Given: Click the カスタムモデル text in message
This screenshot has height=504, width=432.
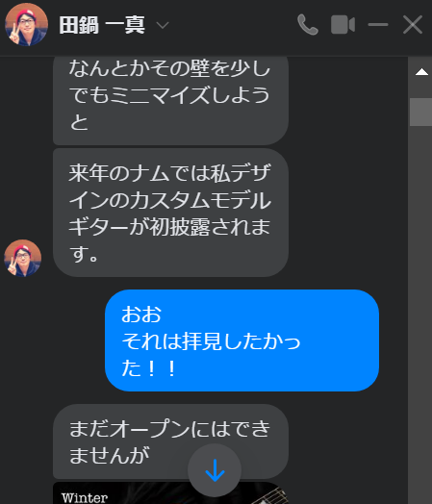Looking at the screenshot, I should click(201, 200).
